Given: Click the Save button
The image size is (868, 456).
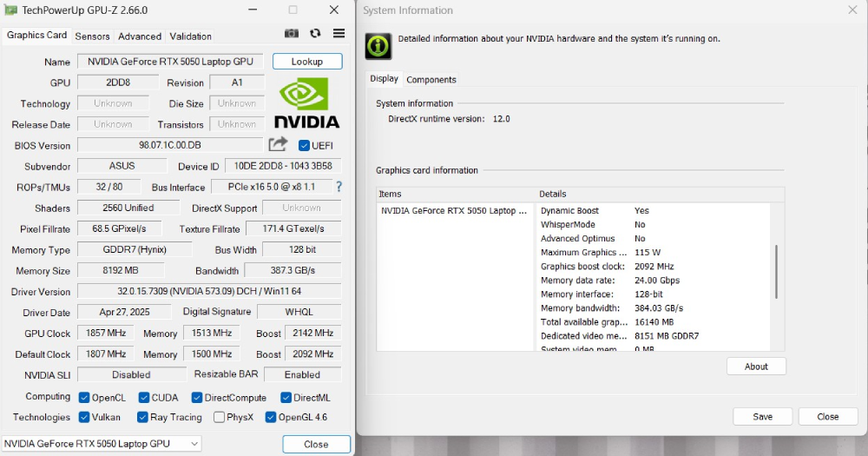Looking at the screenshot, I should click(x=762, y=417).
